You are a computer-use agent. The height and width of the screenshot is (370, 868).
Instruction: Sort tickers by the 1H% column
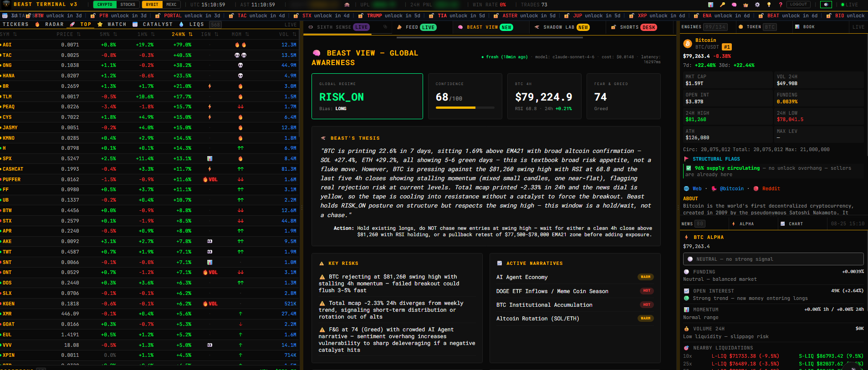click(146, 34)
